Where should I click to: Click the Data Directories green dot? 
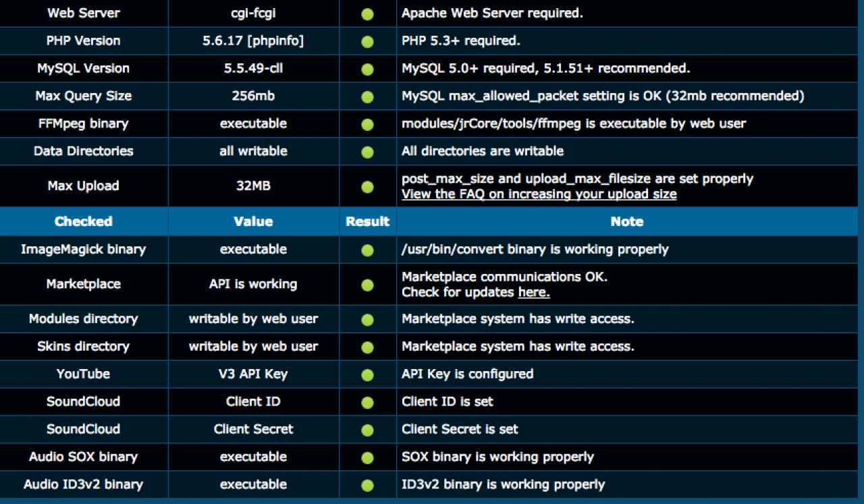click(367, 152)
